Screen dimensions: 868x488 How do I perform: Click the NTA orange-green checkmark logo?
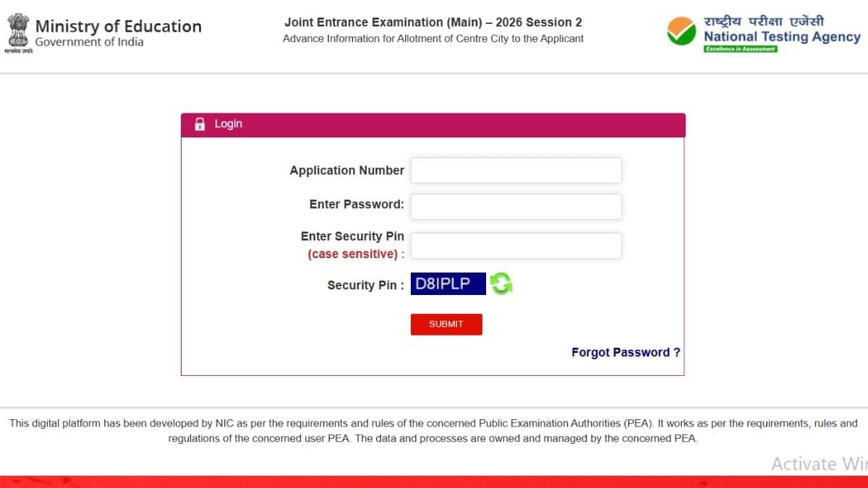coord(681,32)
